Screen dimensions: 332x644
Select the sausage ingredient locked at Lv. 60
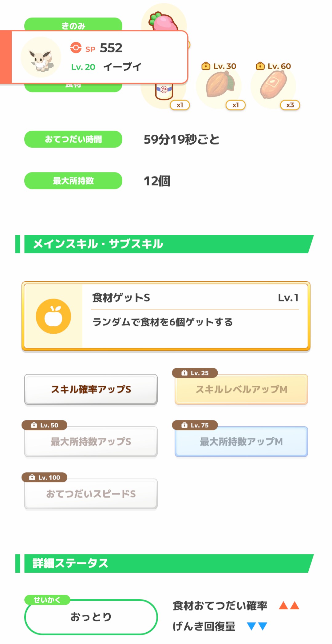[273, 85]
